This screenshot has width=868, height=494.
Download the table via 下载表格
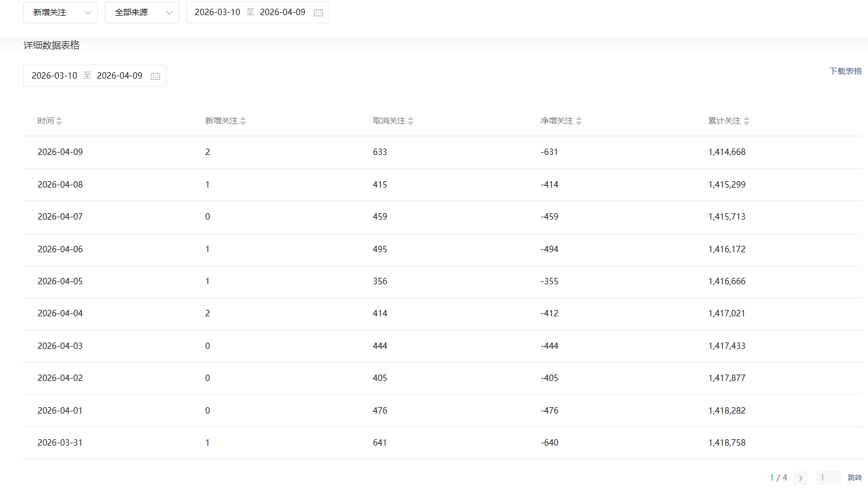click(x=845, y=71)
